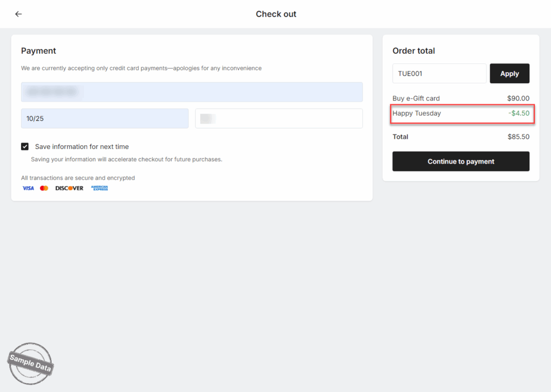Click the Buy e-Gift card line item
Image resolution: width=551 pixels, height=392 pixels.
[x=416, y=98]
